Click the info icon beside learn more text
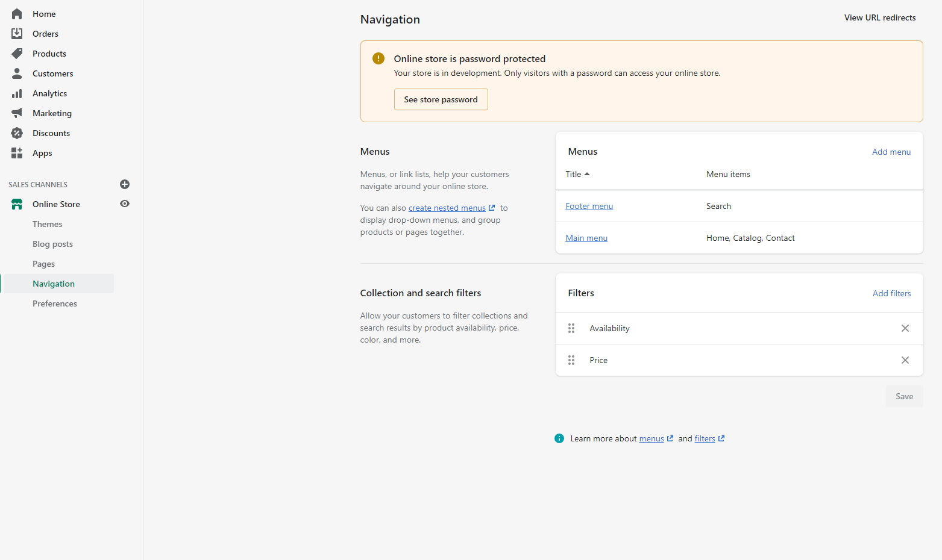 pos(559,438)
